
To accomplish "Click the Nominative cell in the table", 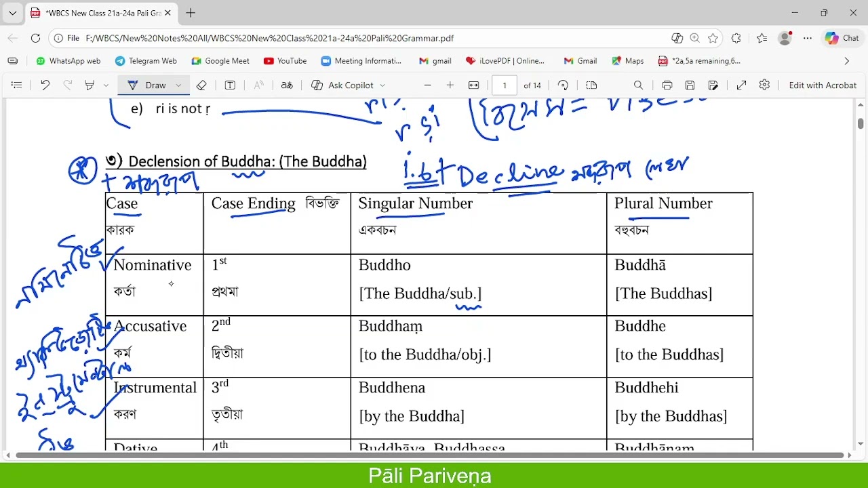I will (x=154, y=285).
